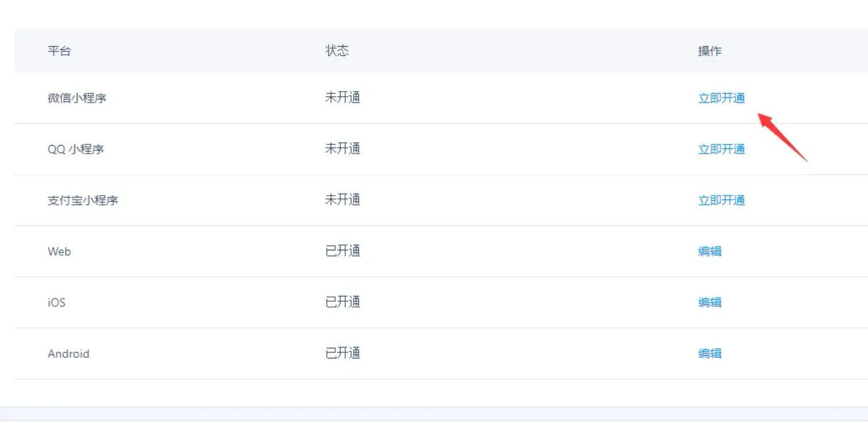The height and width of the screenshot is (423, 868).
Task: Select the 微信小程序 platform name
Action: (x=77, y=98)
